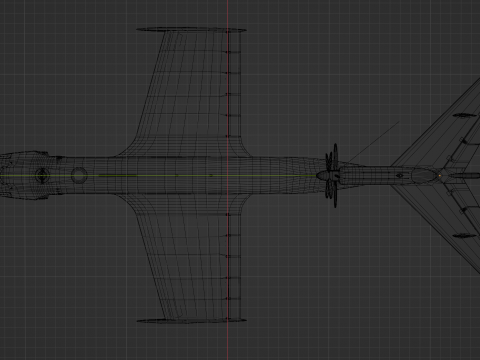Select the light circular hatch on fuselage
The width and height of the screenshot is (480, 360).
[79, 175]
